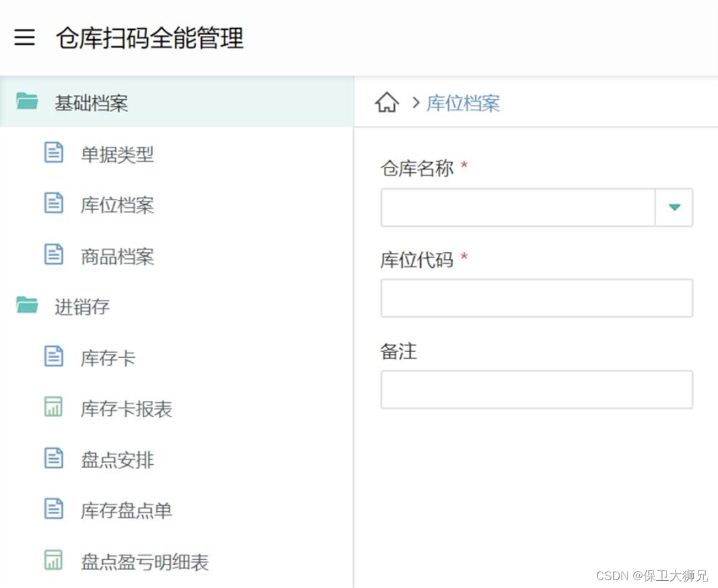Image resolution: width=718 pixels, height=588 pixels.
Task: Click the report icon beside 盘点盈亏明细表
Action: click(53, 559)
